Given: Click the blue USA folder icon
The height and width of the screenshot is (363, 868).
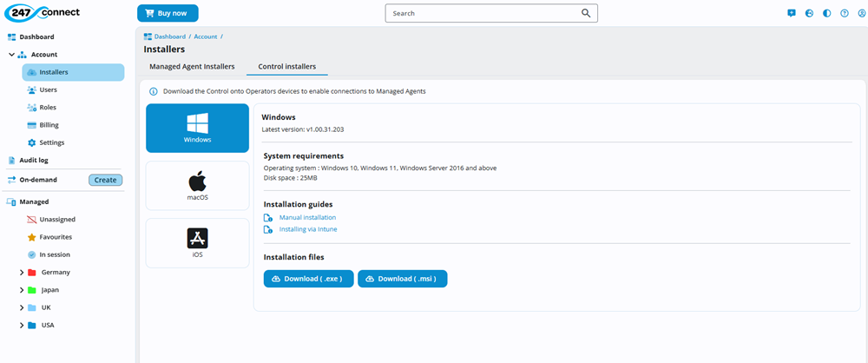Looking at the screenshot, I should (x=31, y=326).
